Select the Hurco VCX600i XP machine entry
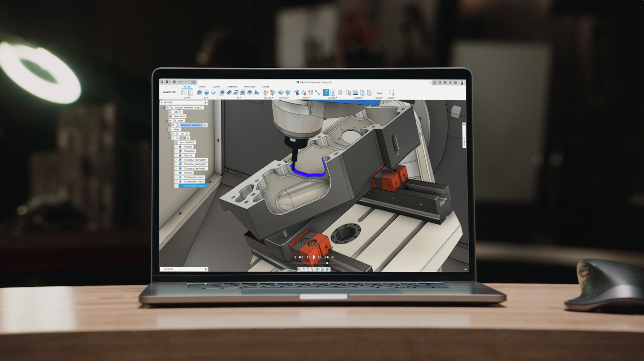This screenshot has width=644, height=361. point(187,142)
